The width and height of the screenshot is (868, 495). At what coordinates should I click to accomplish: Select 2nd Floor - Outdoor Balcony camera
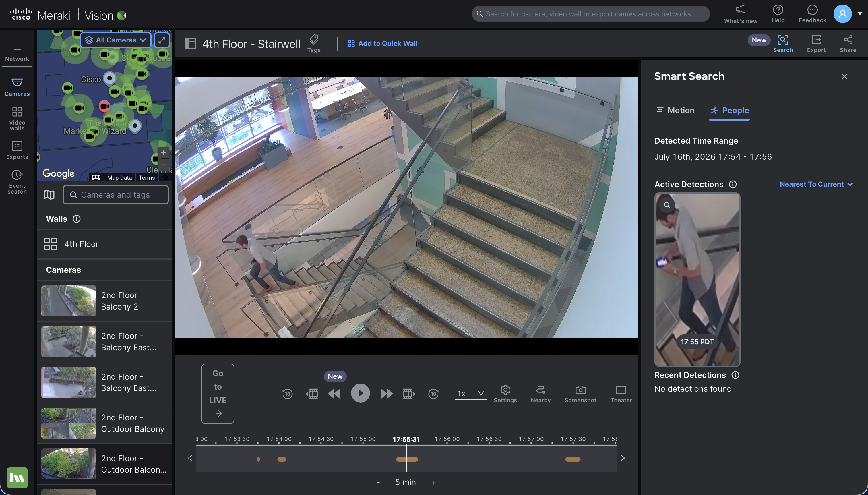pyautogui.click(x=105, y=423)
